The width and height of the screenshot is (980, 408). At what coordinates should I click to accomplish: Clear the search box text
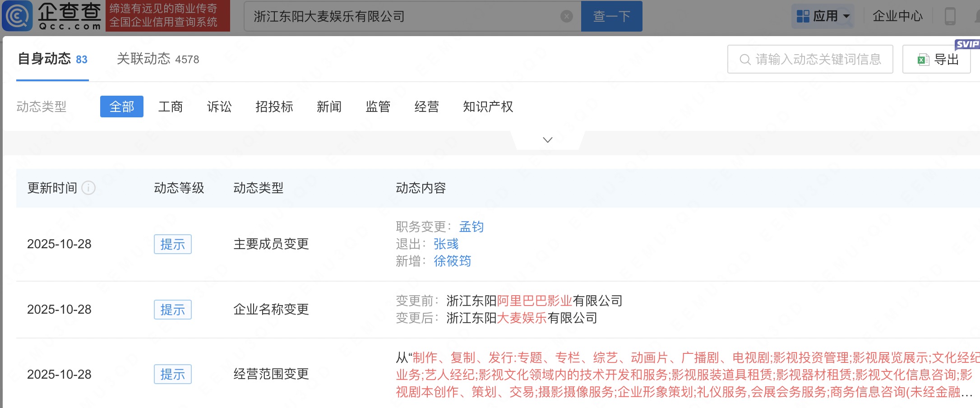(x=566, y=17)
